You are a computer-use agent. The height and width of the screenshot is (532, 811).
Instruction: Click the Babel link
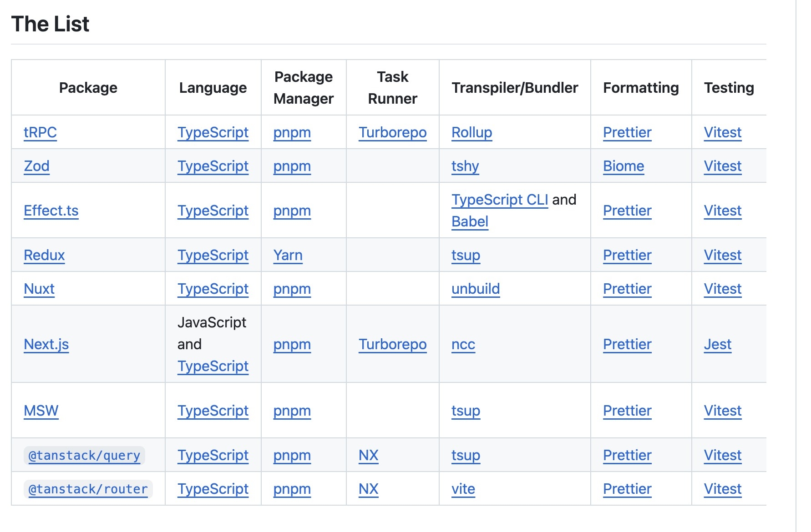coord(470,221)
